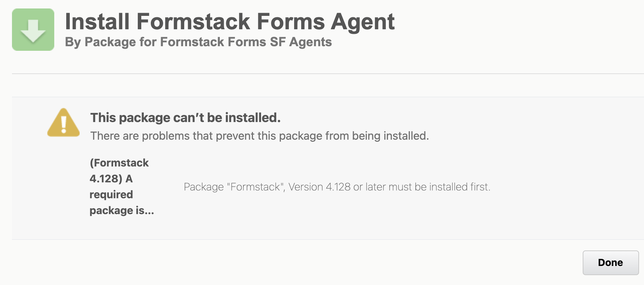Click the bold word "required" in error label
This screenshot has width=644, height=285.
click(x=111, y=195)
